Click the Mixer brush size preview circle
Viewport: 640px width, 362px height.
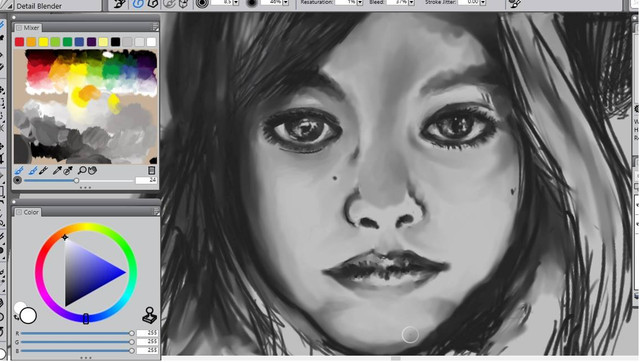(18, 180)
